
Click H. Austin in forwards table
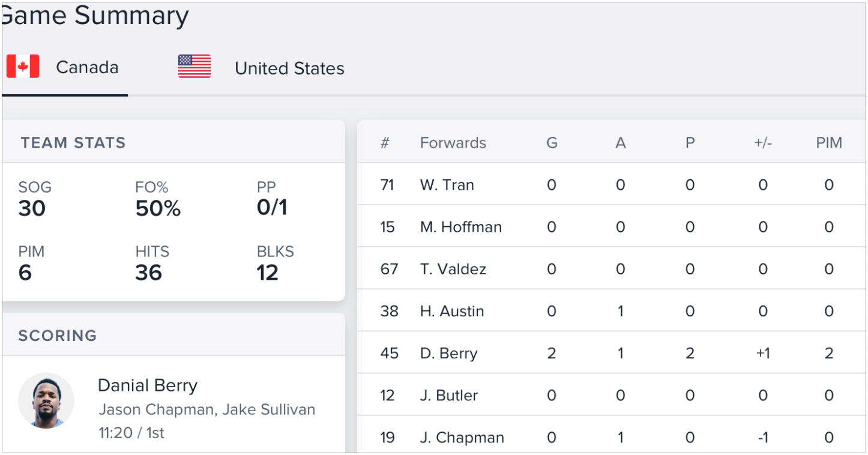point(451,311)
